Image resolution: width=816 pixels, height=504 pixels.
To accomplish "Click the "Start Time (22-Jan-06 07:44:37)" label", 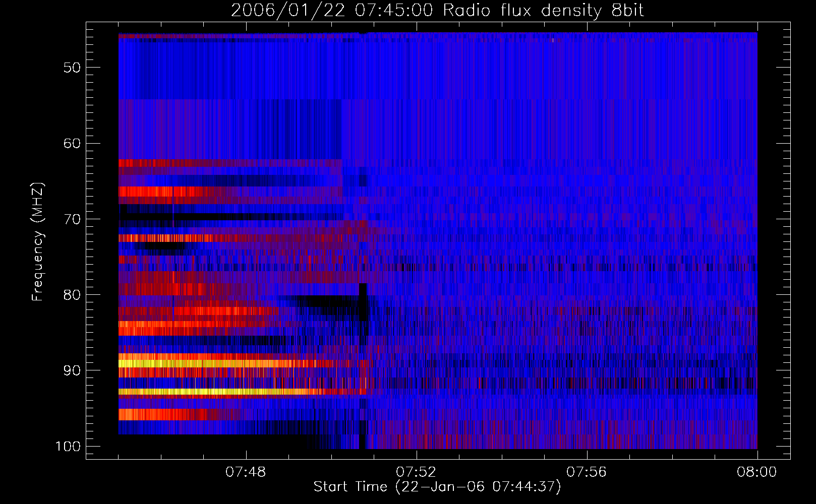I will (437, 487).
